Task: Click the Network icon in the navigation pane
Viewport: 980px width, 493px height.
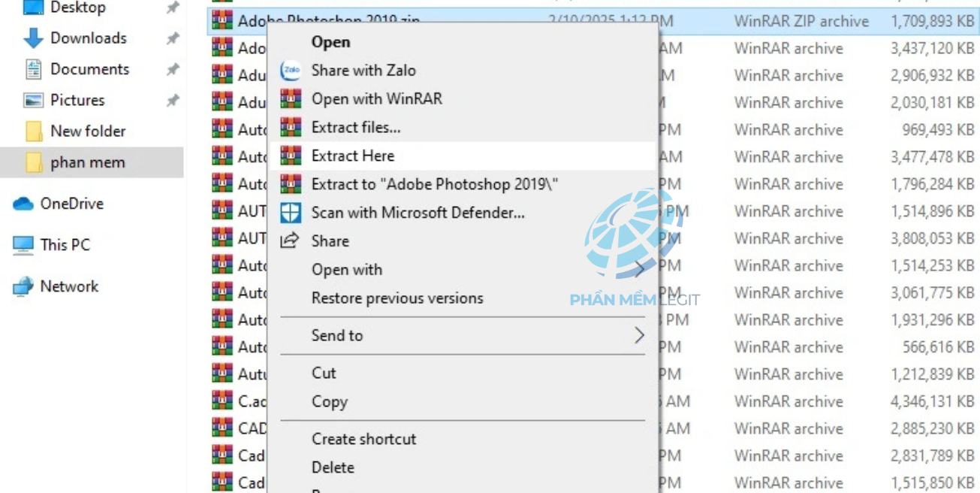Action: 23,286
